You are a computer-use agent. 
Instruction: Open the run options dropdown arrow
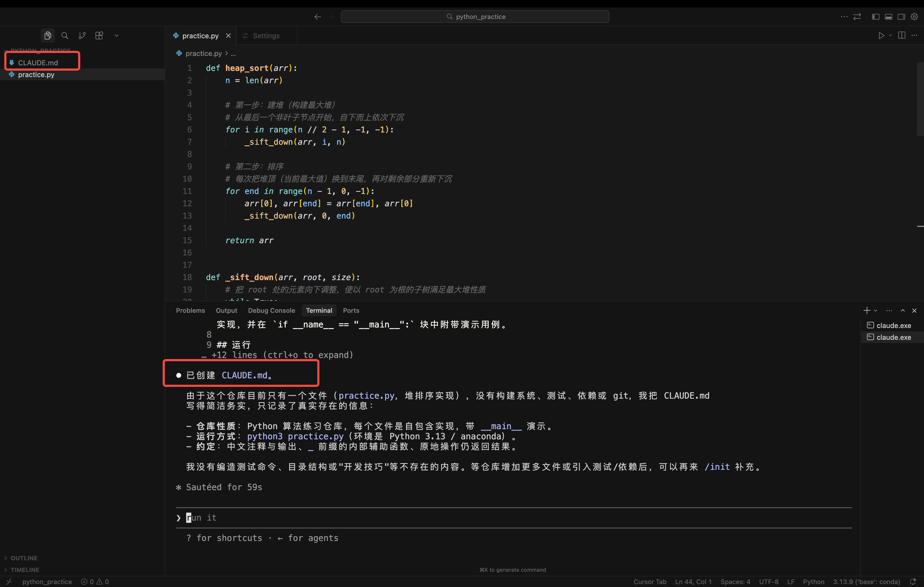[x=890, y=36]
